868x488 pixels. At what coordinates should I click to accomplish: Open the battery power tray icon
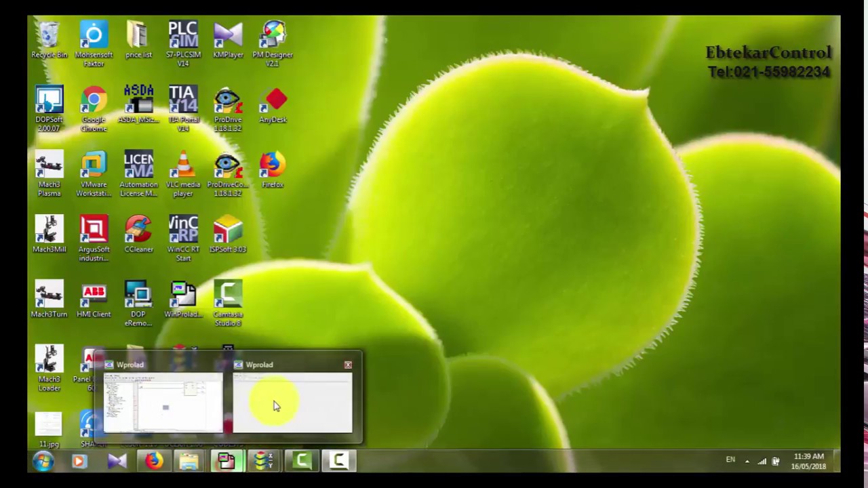pyautogui.click(x=776, y=462)
